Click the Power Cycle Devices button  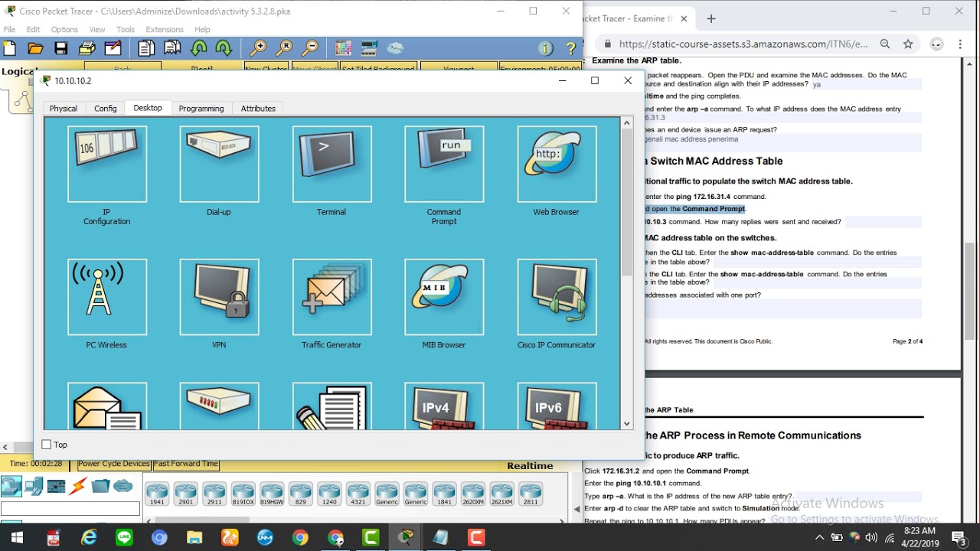click(x=114, y=464)
